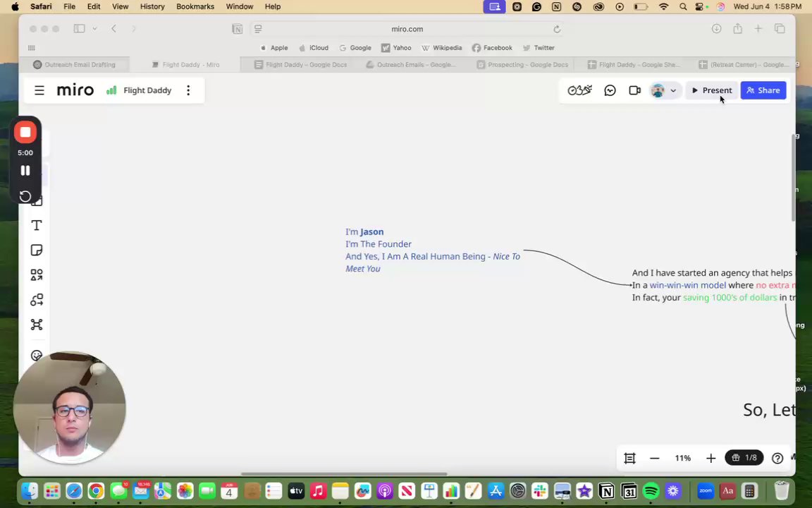Open the macOS Control Center
Screen dimensions: 812x508
pos(700,7)
